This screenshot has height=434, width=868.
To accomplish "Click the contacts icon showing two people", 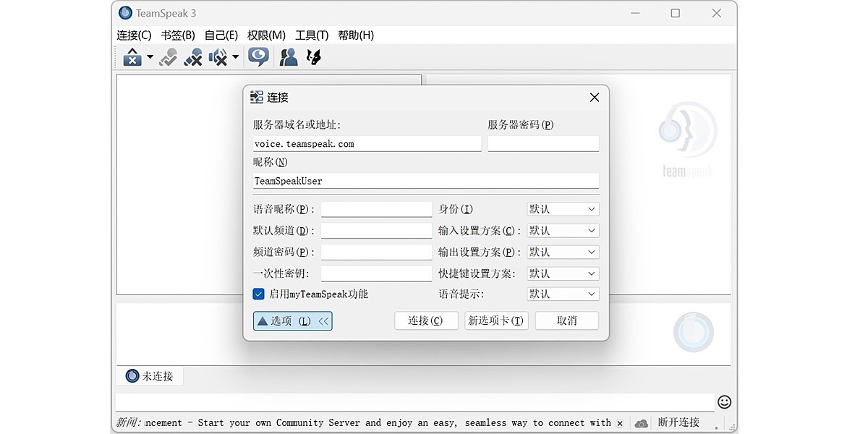I will (288, 56).
